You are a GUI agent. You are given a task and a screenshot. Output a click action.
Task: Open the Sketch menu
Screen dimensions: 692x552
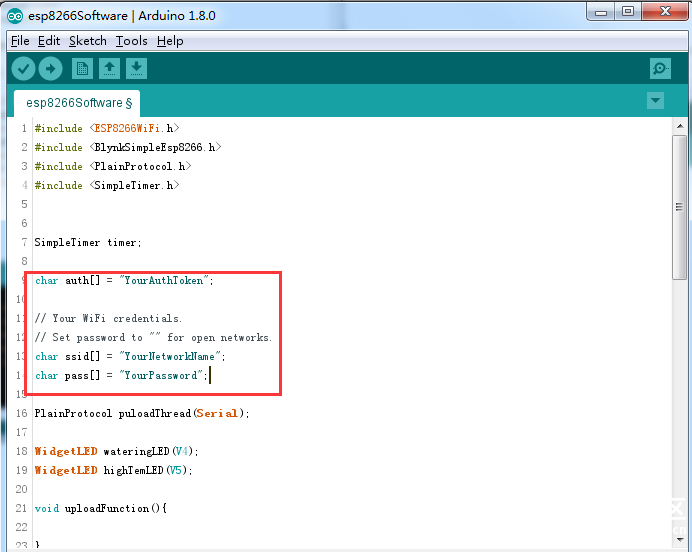click(87, 41)
